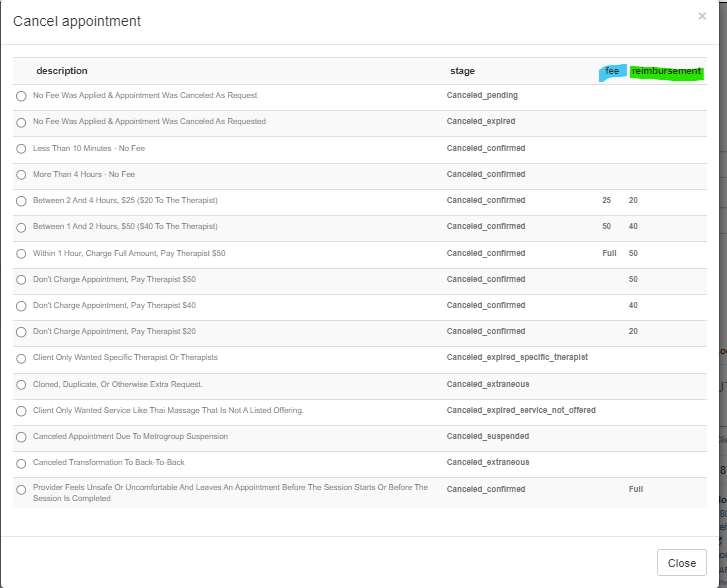Click the Close button at bottom
The width and height of the screenshot is (727, 588).
[x=681, y=563]
